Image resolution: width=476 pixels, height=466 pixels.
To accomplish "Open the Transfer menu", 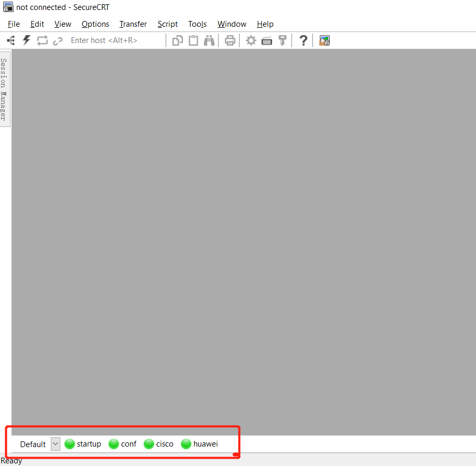I will tap(133, 24).
